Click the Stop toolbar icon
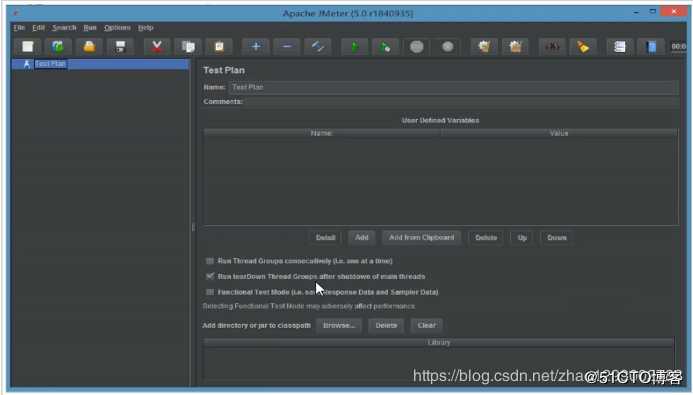Viewport: 693px width, 395px height. point(416,46)
